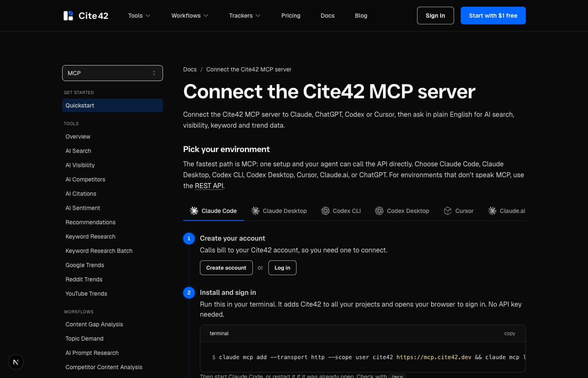Open the Keyword Research sidebar item

(113, 236)
